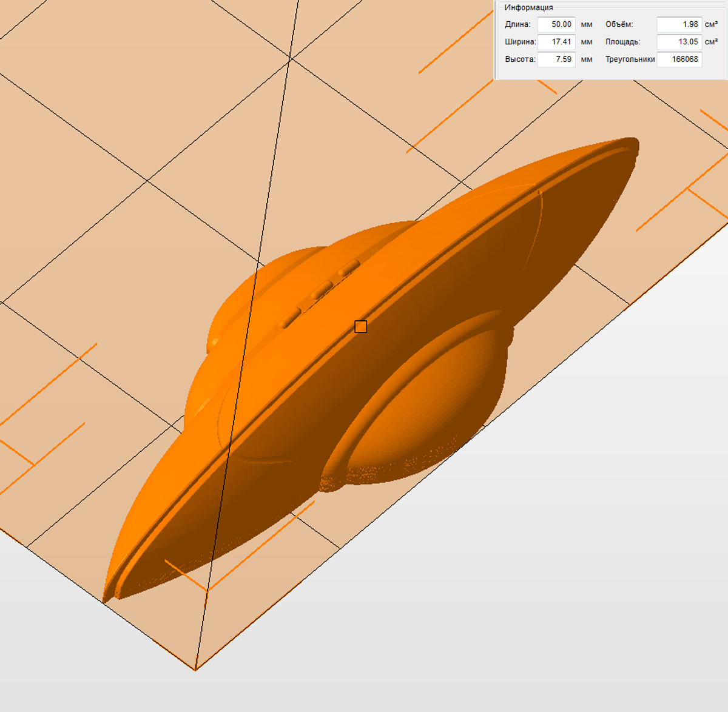The height and width of the screenshot is (712, 728).
Task: Click the см² unit beside the area field
Action: click(x=711, y=42)
